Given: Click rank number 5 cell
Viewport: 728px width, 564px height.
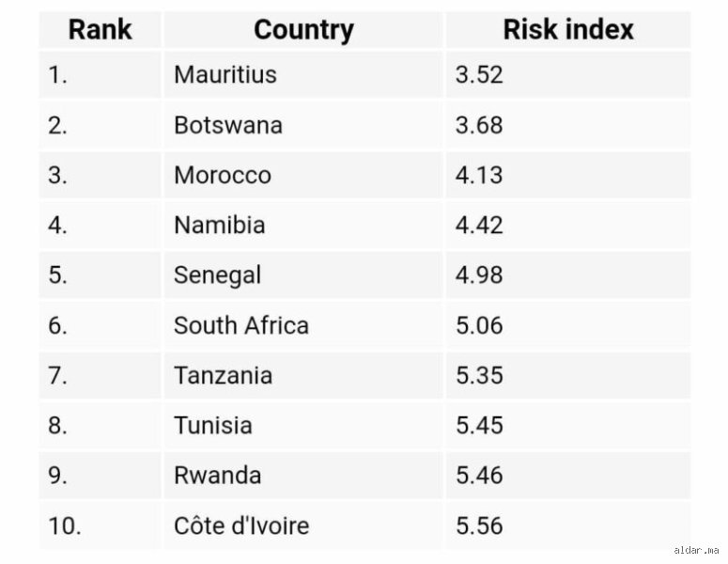Looking at the screenshot, I should tap(101, 275).
